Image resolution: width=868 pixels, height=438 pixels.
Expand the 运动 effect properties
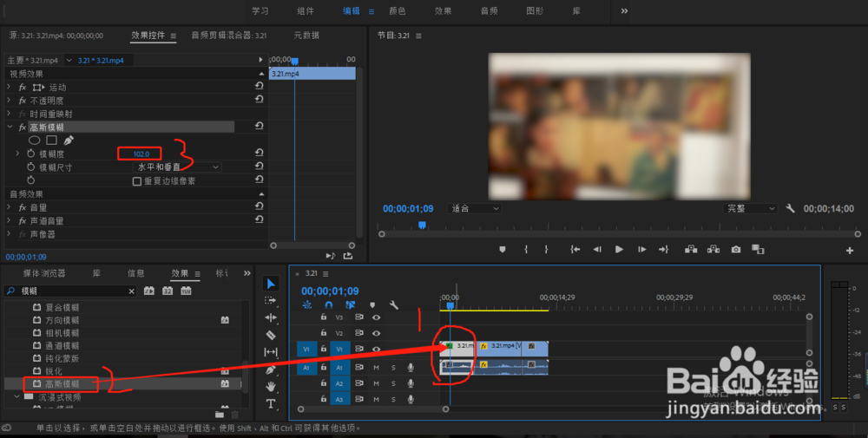point(9,87)
